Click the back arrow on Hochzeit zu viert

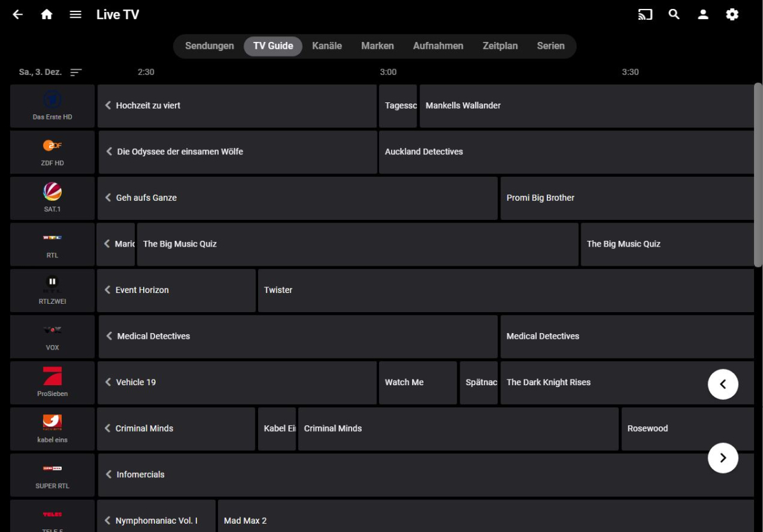coord(107,106)
